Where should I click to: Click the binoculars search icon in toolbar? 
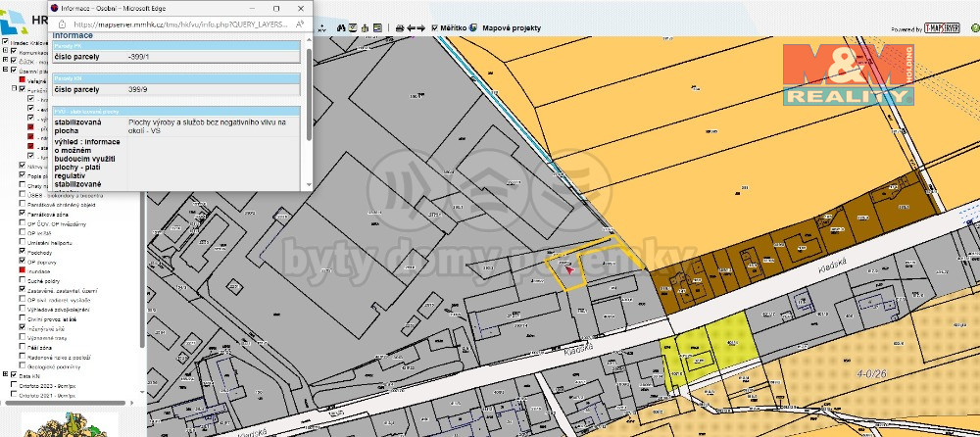click(x=341, y=28)
